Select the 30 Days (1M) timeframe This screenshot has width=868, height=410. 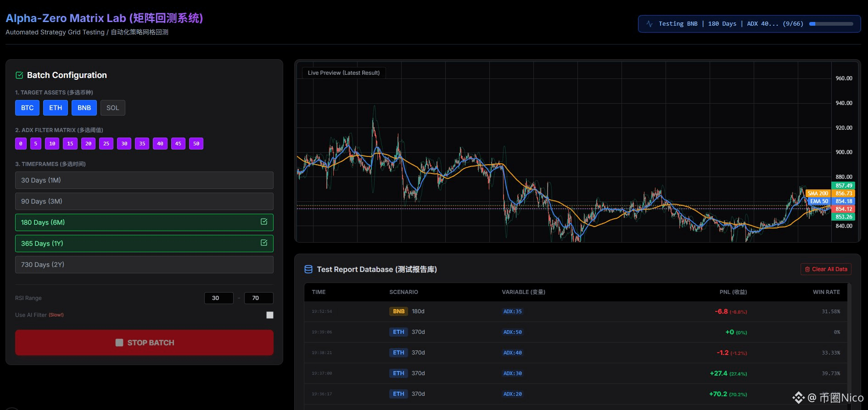(144, 180)
